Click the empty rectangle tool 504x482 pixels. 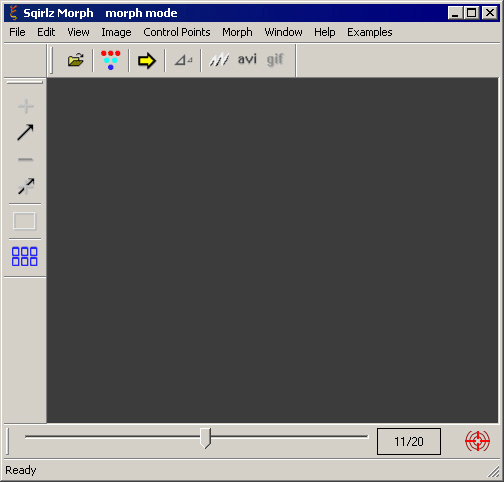click(24, 221)
